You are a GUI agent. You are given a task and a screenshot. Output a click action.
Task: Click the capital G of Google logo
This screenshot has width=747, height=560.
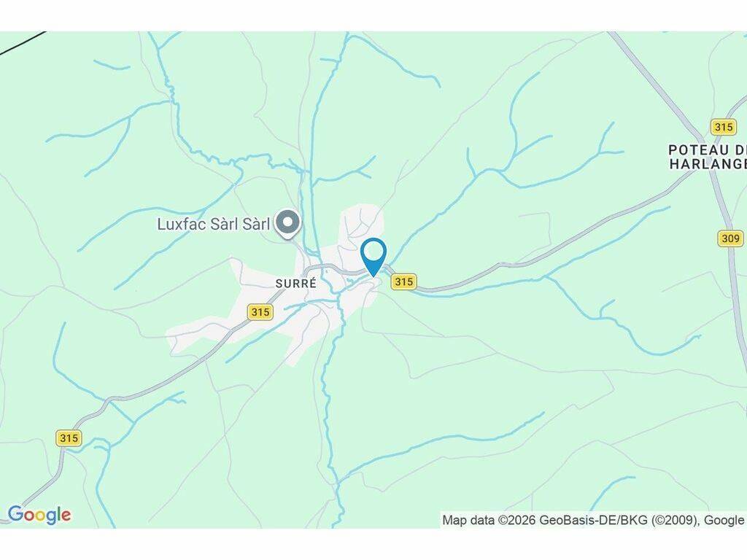(x=15, y=514)
